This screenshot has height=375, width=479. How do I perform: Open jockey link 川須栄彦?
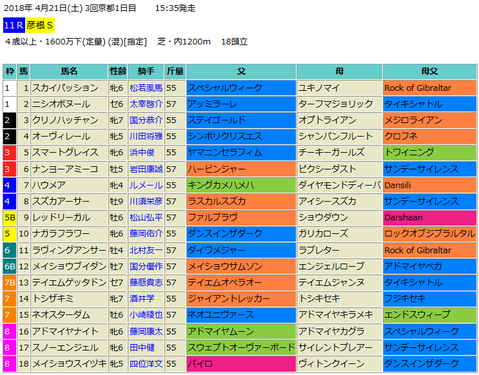(146, 201)
